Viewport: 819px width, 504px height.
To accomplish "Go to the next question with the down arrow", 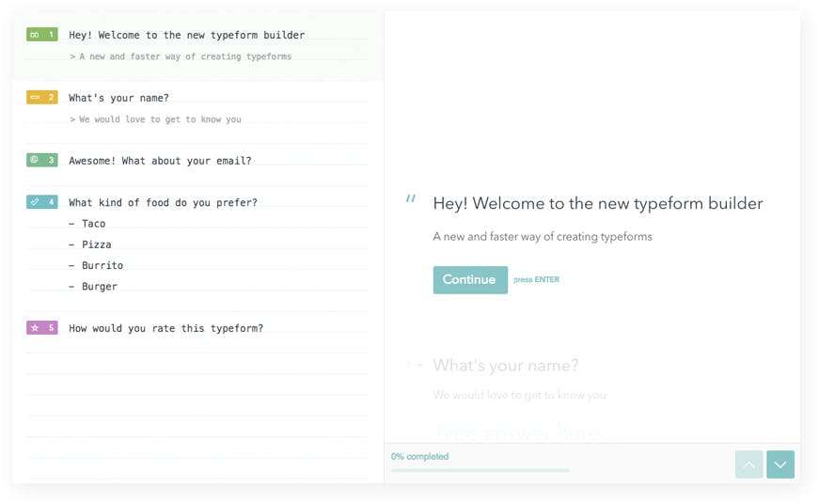I will 780,465.
